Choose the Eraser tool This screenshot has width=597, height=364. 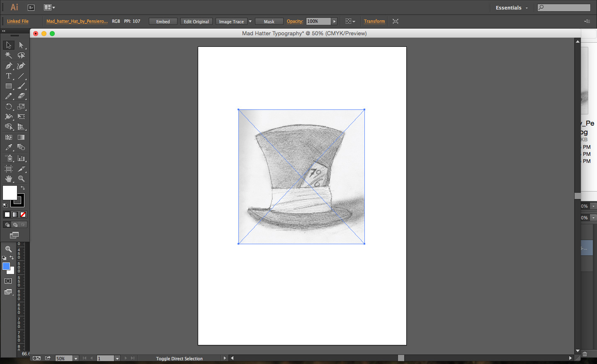[x=21, y=96]
